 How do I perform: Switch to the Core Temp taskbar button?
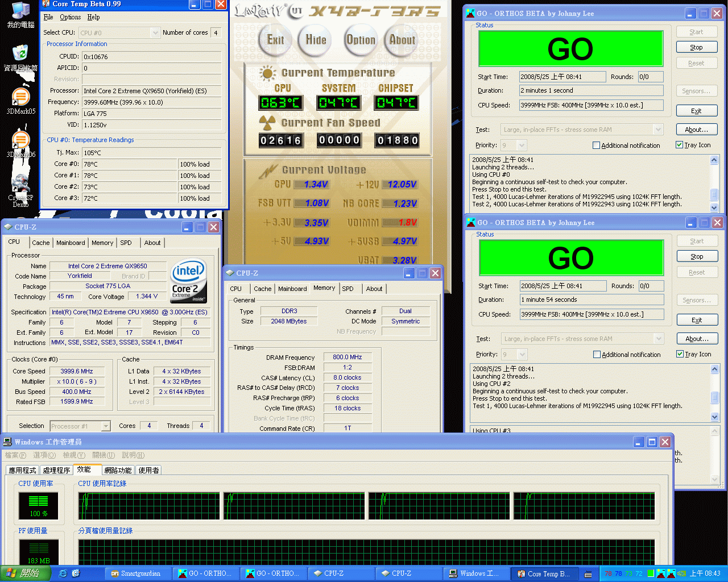(x=545, y=573)
